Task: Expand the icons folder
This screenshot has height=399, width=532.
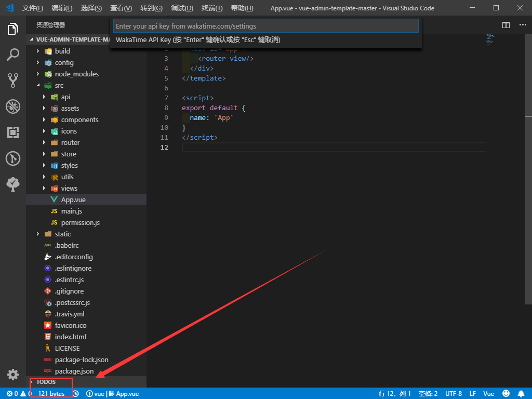Action: [86, 131]
